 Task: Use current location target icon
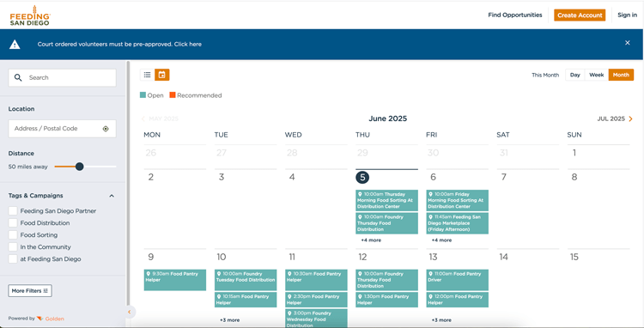[106, 129]
